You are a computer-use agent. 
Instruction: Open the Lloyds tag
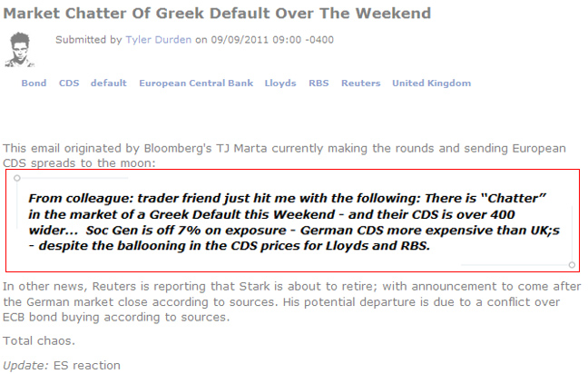pyautogui.click(x=280, y=84)
